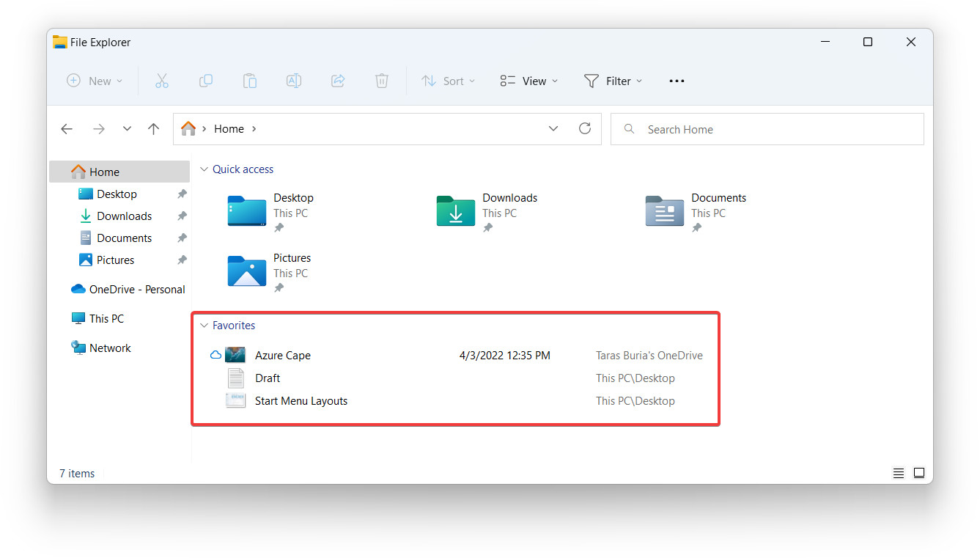Collapse the Quick access section
The width and height of the screenshot is (980, 558).
pyautogui.click(x=204, y=169)
